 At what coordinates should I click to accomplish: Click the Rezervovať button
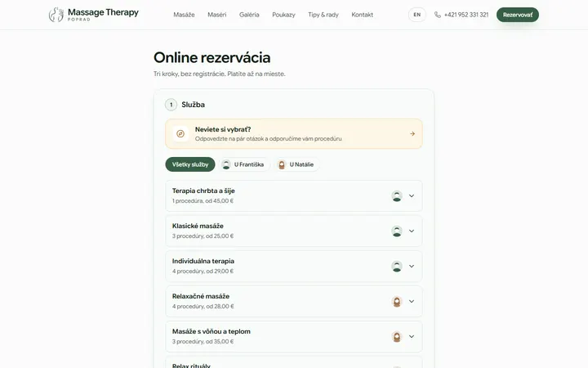[518, 15]
